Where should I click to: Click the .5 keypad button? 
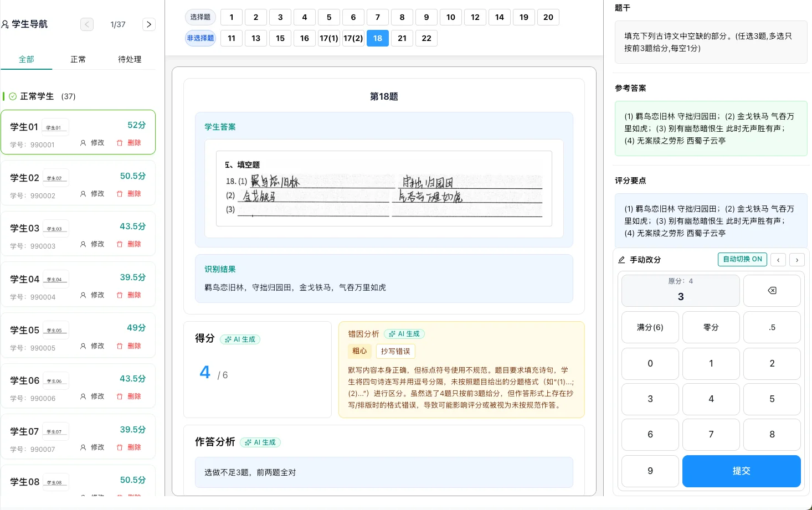pyautogui.click(x=772, y=327)
